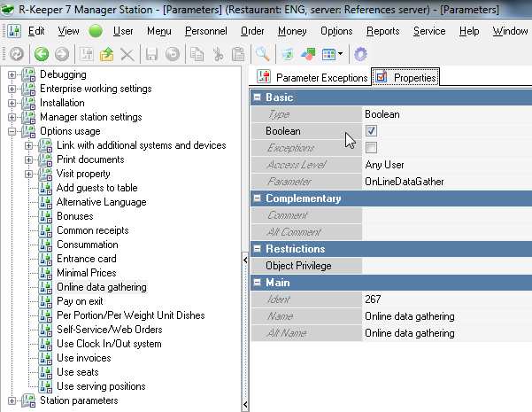Expand Enterprise working settings node
Viewport: 532px width, 412px height.
tap(12, 89)
